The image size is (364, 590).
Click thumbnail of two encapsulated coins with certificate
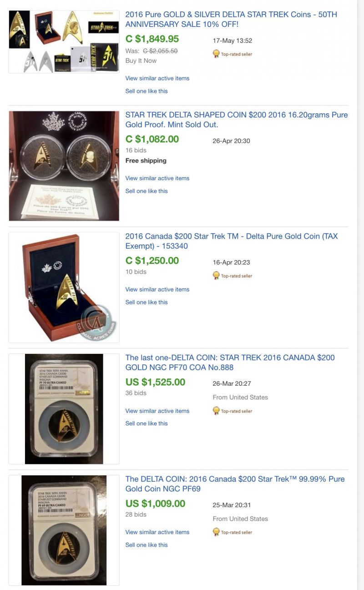click(x=64, y=166)
